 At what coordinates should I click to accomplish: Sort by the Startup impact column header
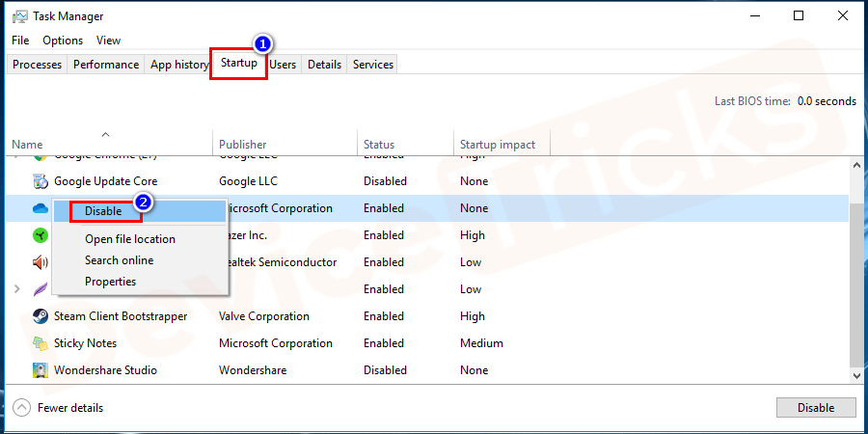pos(498,145)
